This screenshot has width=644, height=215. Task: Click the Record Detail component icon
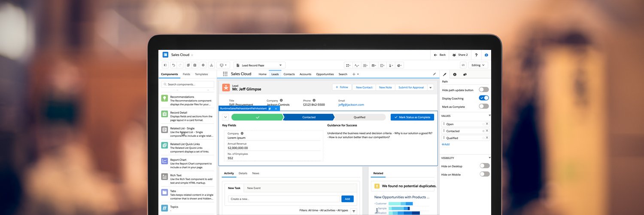pyautogui.click(x=164, y=114)
